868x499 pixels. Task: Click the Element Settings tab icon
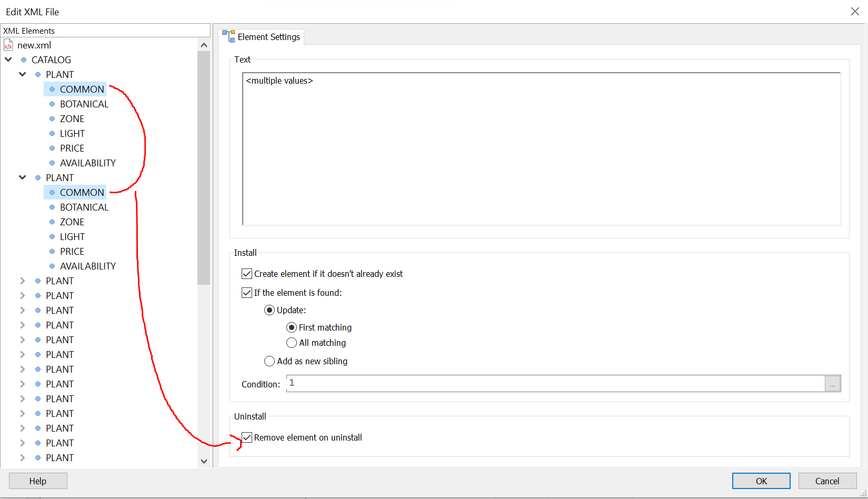(228, 36)
